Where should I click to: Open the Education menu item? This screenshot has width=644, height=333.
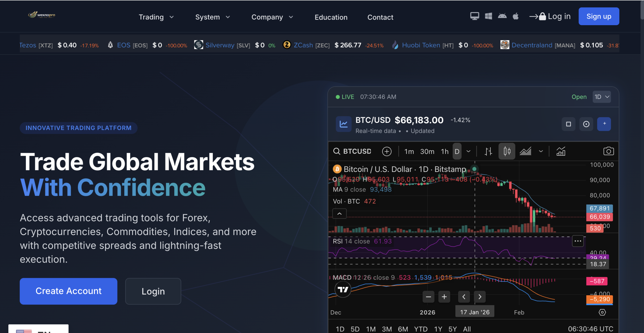click(x=331, y=17)
